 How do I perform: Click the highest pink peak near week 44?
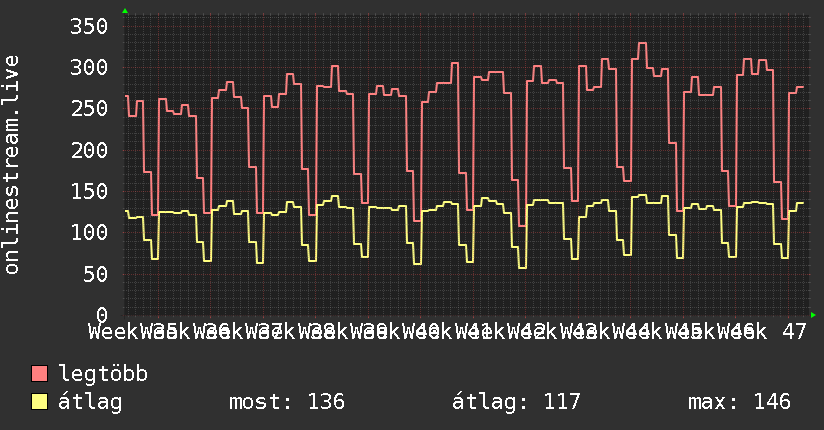pyautogui.click(x=642, y=43)
